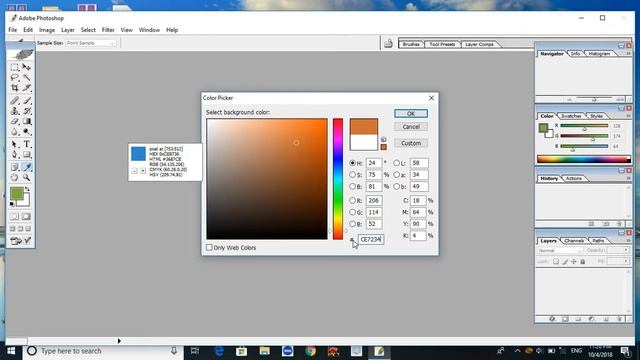Select the Eyedropper tool
The image size is (640, 360).
pyautogui.click(x=27, y=167)
